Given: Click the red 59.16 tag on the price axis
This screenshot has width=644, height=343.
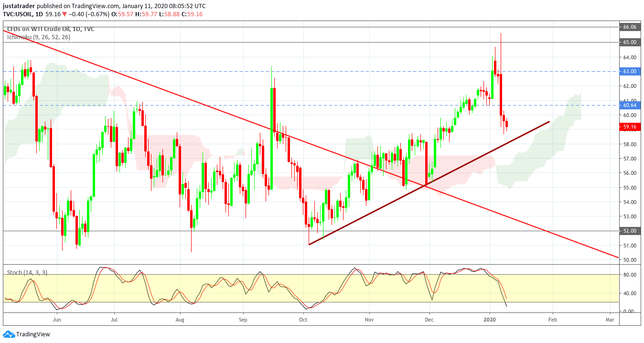Looking at the screenshot, I should 630,127.
